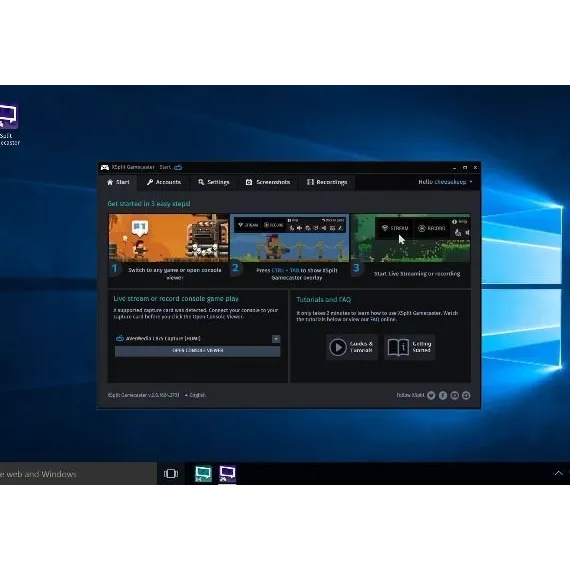This screenshot has height=570, width=570.
Task: Open the Recordings tab
Action: coord(327,182)
